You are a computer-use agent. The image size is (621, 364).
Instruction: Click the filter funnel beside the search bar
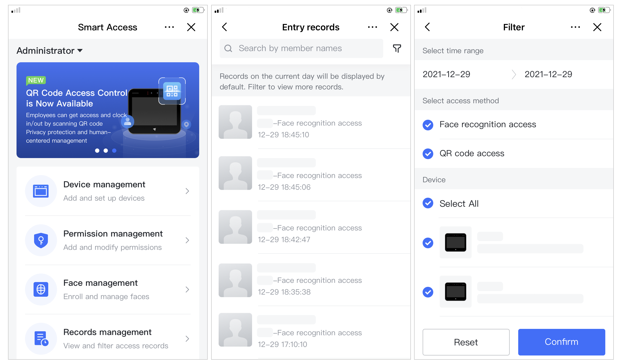tap(397, 48)
